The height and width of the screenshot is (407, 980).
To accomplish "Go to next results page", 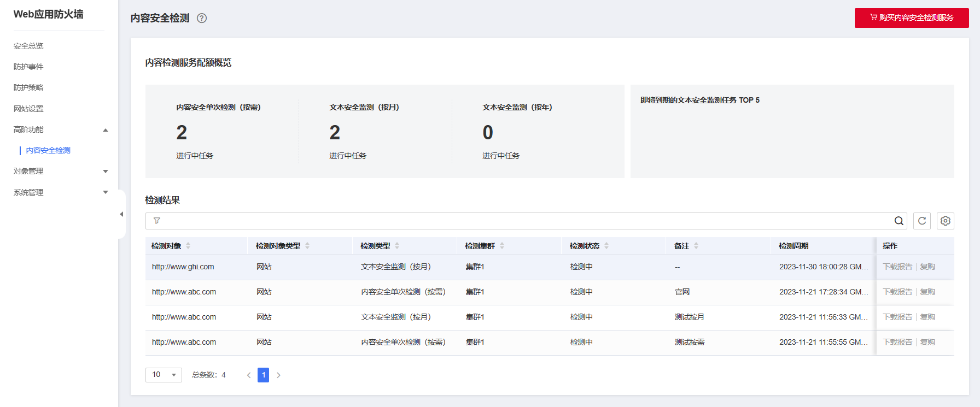I will [x=279, y=375].
